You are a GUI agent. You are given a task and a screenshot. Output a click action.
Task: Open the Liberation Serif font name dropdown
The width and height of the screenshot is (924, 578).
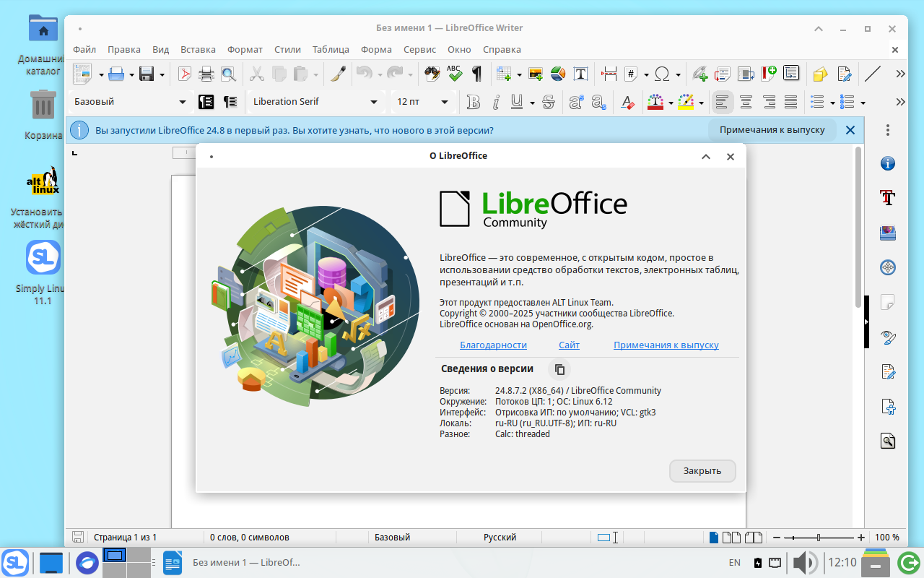pyautogui.click(x=375, y=101)
